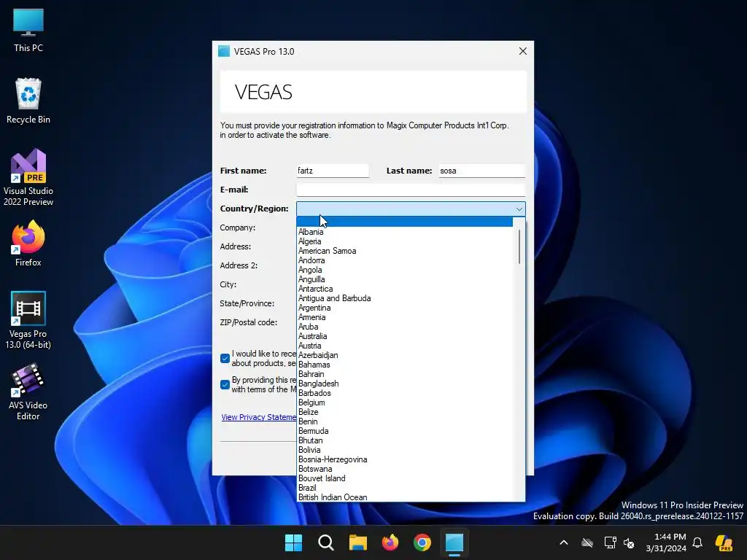Select Bermuda as the country
The image size is (747, 560).
coord(404,431)
